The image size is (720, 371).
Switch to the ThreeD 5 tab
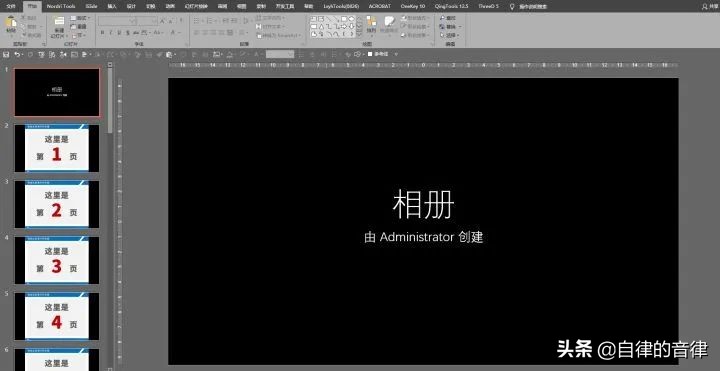(488, 6)
